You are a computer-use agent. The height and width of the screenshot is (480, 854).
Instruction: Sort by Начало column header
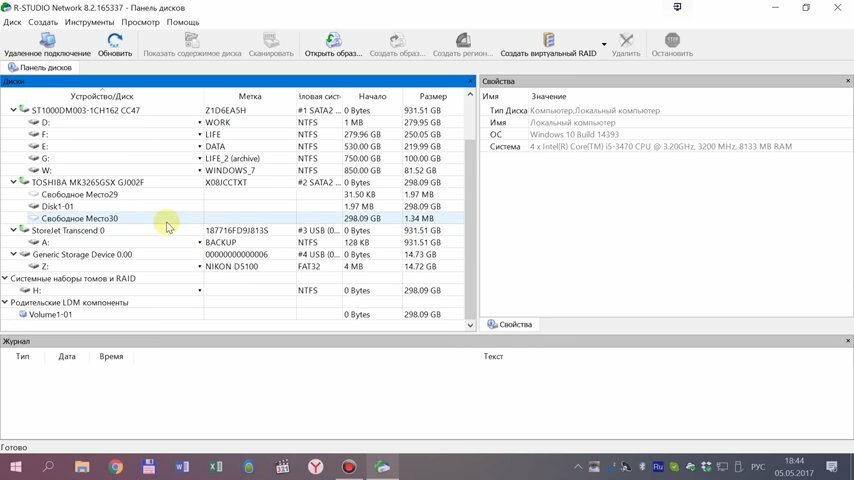(x=373, y=96)
